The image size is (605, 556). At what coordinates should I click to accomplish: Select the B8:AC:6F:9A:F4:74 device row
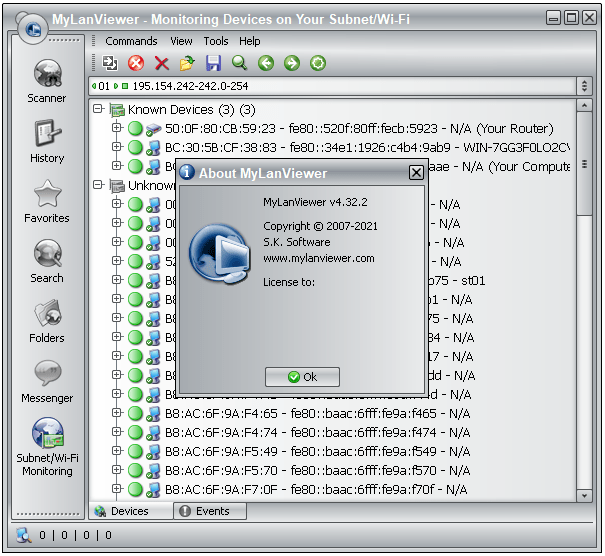(x=318, y=433)
